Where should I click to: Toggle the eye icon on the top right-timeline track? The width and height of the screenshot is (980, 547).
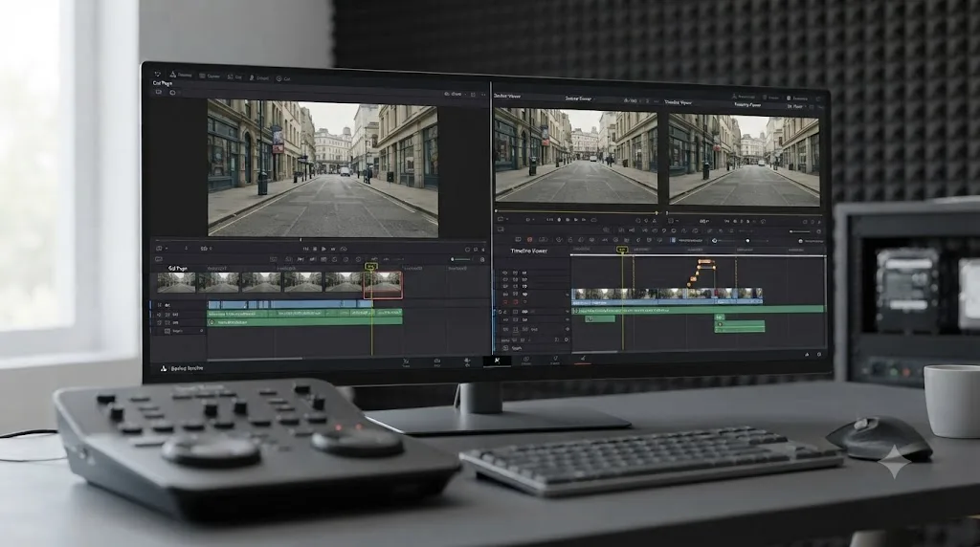(x=505, y=273)
